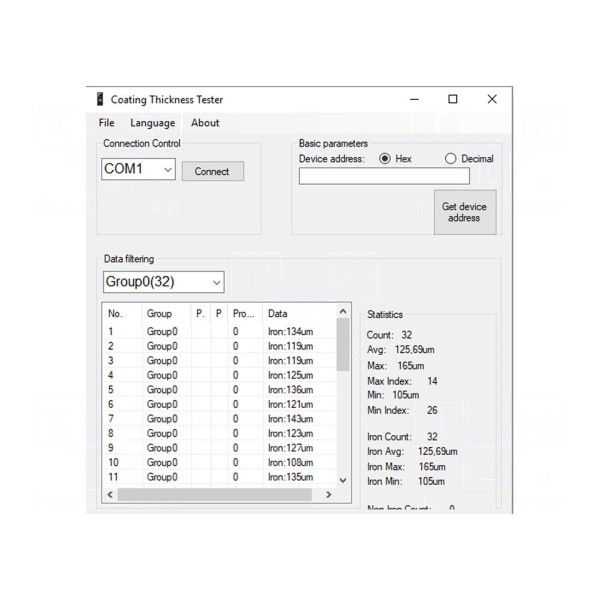The image size is (600, 600).
Task: Click the Group column header
Action: coord(159,314)
